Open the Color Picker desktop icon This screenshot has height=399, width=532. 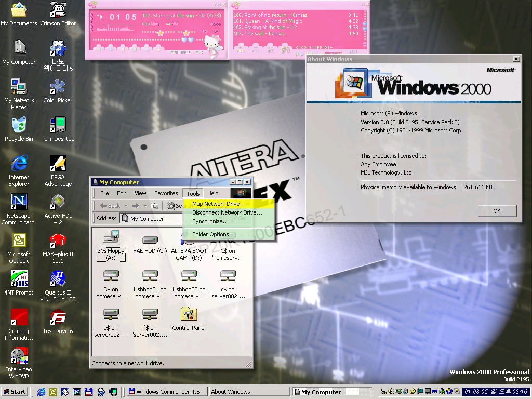(x=58, y=87)
